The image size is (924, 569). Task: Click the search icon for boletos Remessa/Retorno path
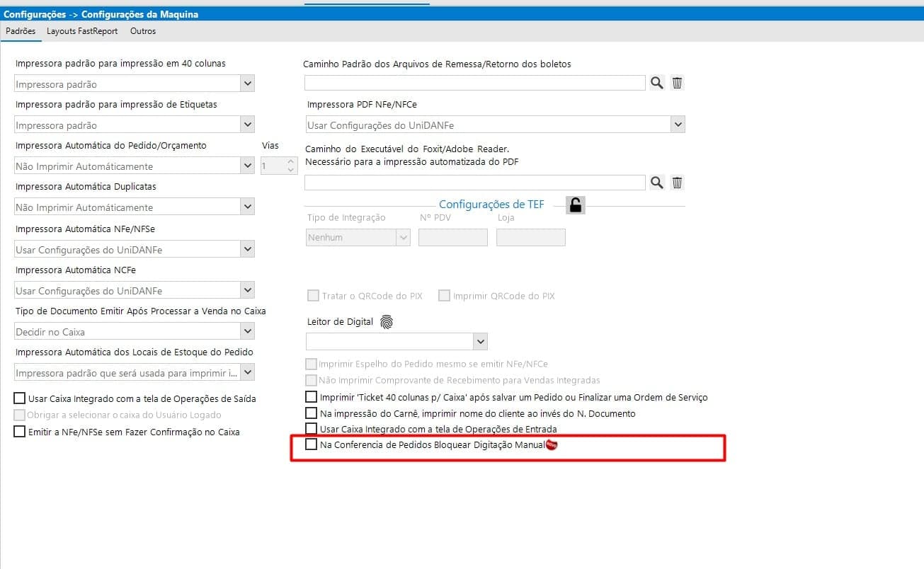[657, 83]
